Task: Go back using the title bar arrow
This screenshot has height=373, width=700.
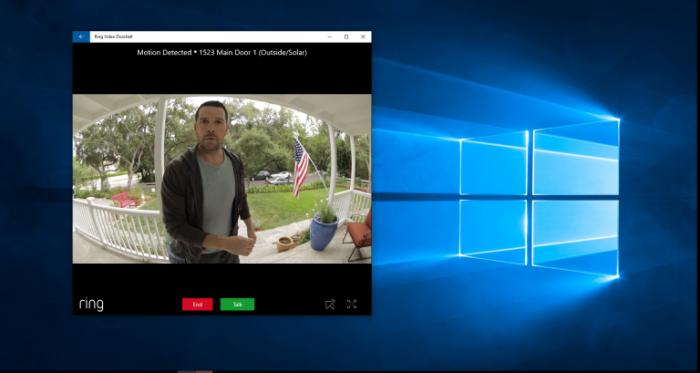Action: coord(81,37)
